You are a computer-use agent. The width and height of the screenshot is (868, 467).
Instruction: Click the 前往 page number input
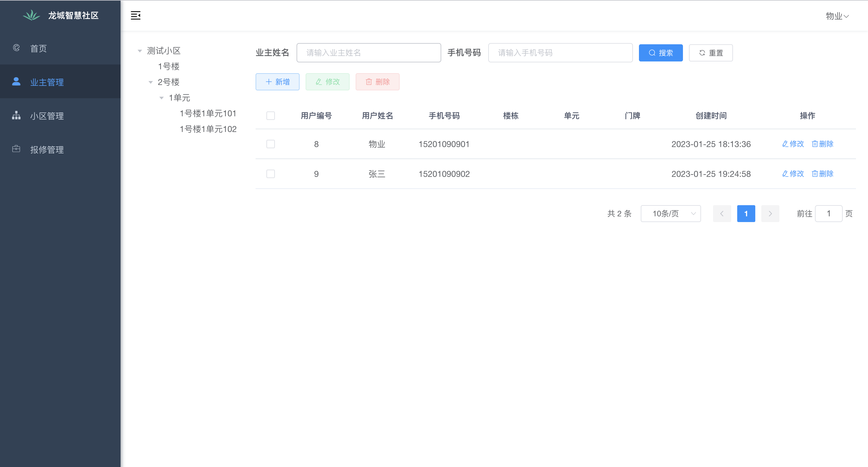[829, 214]
